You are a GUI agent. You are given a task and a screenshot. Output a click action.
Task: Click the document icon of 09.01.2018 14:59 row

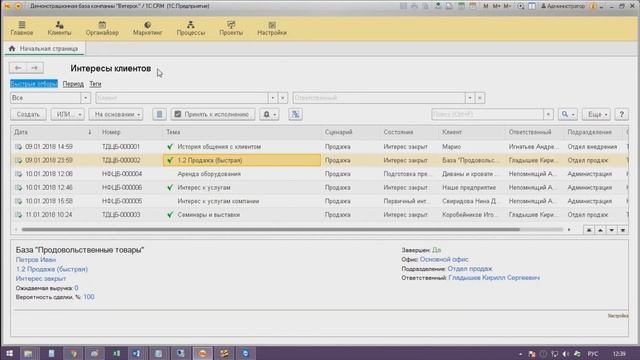18,147
